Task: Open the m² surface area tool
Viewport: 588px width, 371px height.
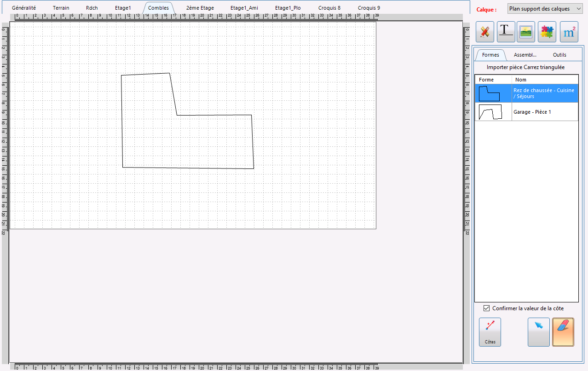Action: click(x=569, y=32)
